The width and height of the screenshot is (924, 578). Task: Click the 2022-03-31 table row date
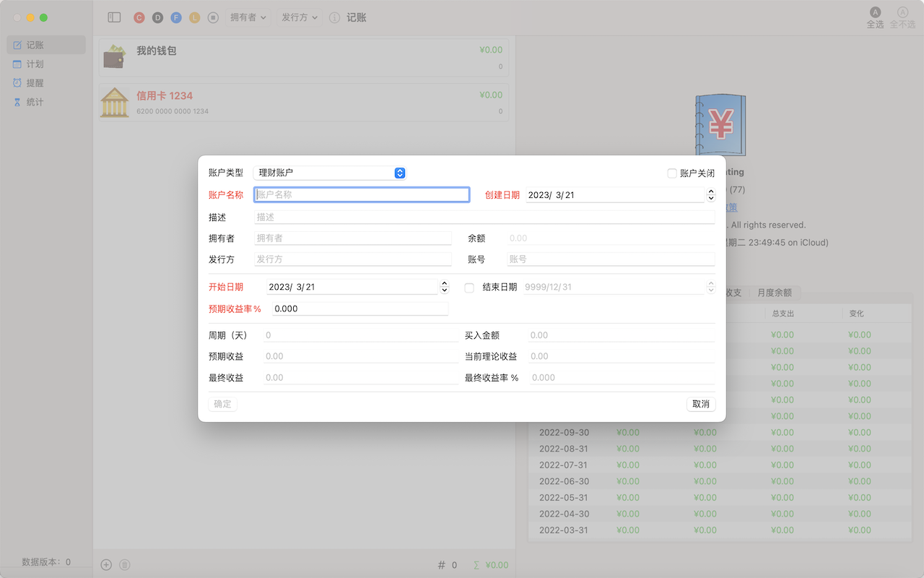564,530
